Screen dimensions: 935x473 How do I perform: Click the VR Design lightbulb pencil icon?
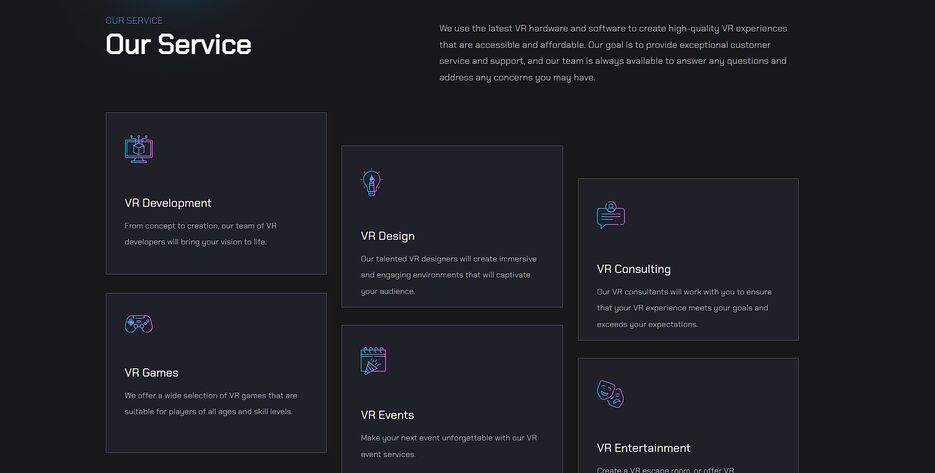tap(371, 183)
